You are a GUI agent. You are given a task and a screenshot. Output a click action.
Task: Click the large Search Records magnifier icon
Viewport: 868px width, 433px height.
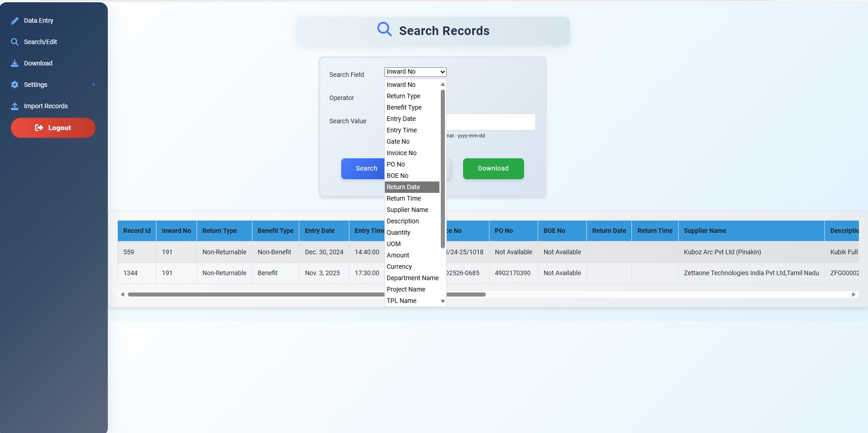[x=384, y=30]
